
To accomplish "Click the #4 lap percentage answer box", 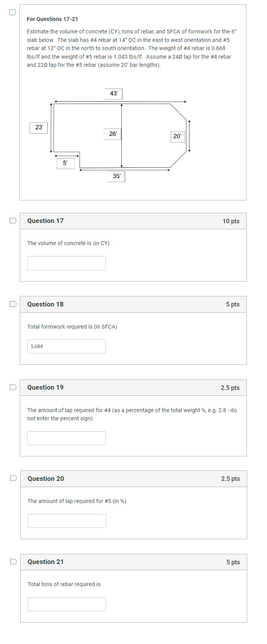I will click(66, 438).
